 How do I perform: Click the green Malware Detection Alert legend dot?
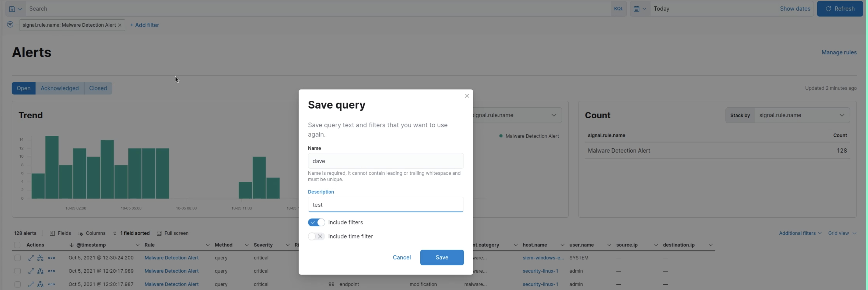(x=501, y=136)
